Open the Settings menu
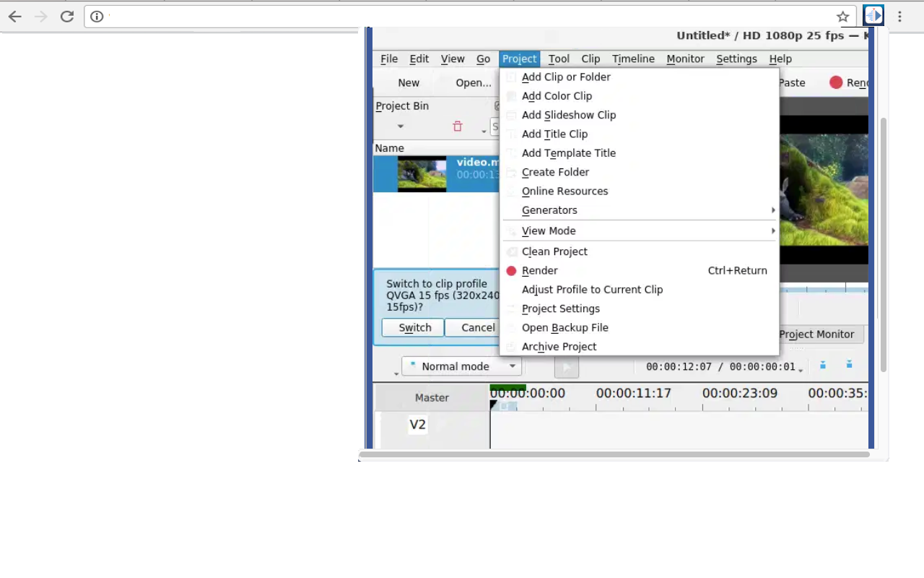Image resolution: width=924 pixels, height=578 pixels. (736, 59)
